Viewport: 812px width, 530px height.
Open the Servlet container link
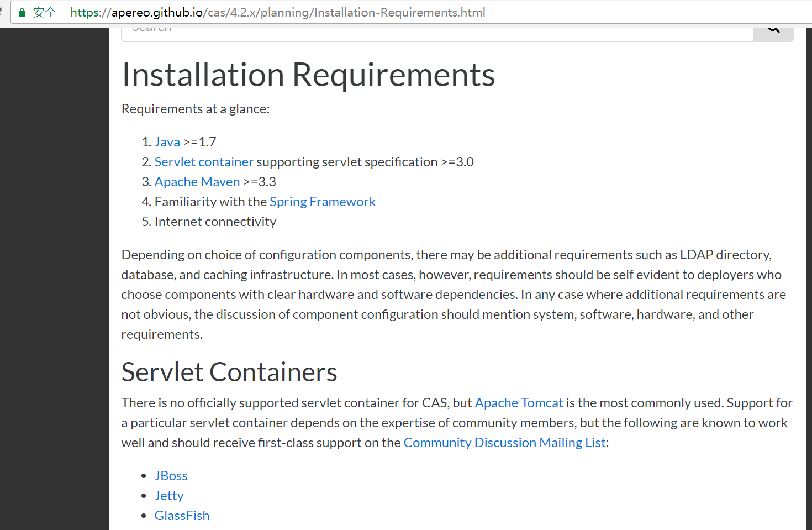pos(204,162)
